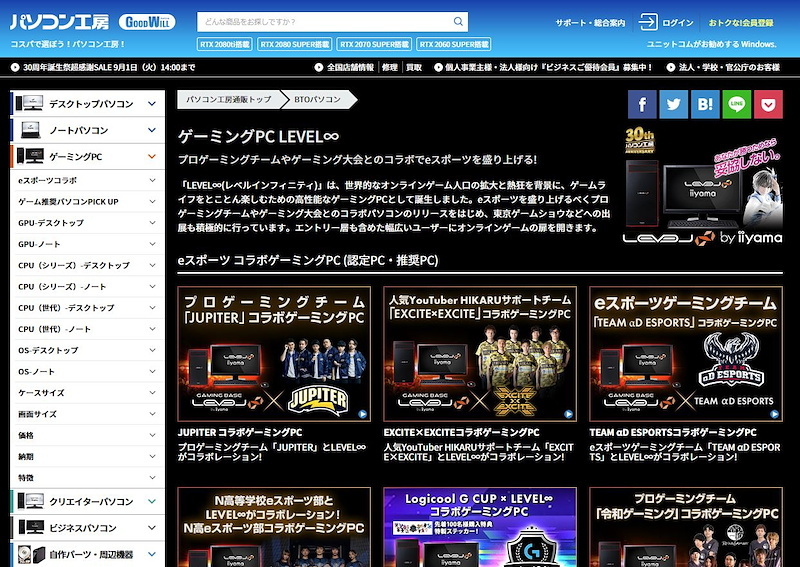Go to BTOパソコン breadcrumb
The width and height of the screenshot is (800, 567).
pos(317,100)
